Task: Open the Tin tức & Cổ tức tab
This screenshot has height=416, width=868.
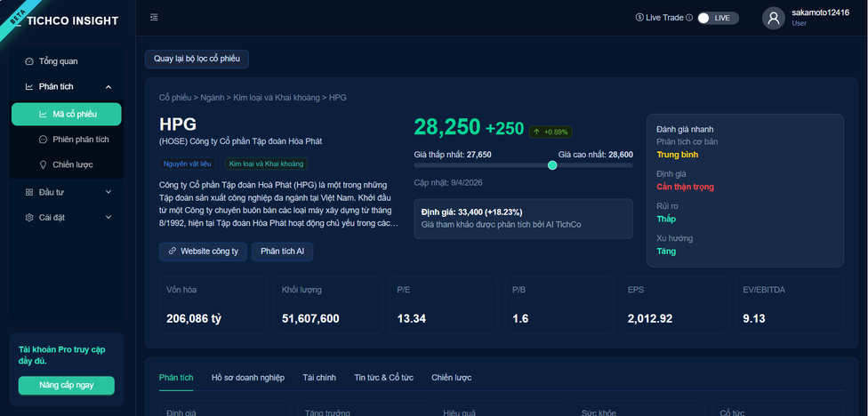Action: 383,378
